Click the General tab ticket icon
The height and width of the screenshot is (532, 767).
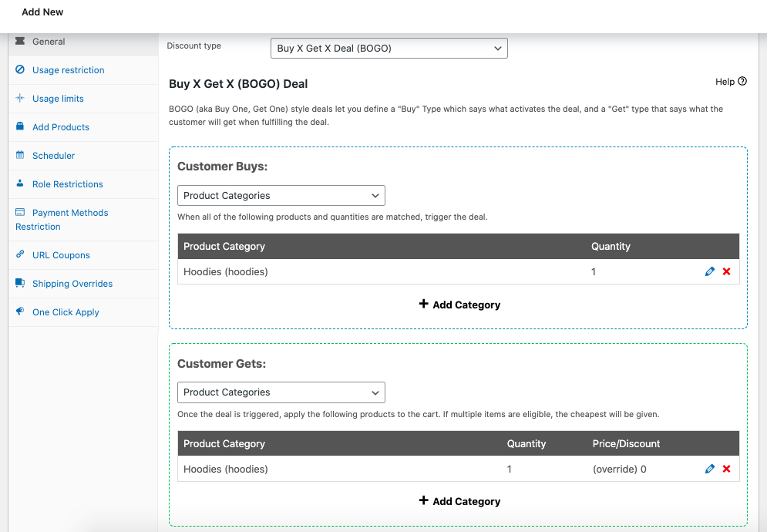coord(20,41)
